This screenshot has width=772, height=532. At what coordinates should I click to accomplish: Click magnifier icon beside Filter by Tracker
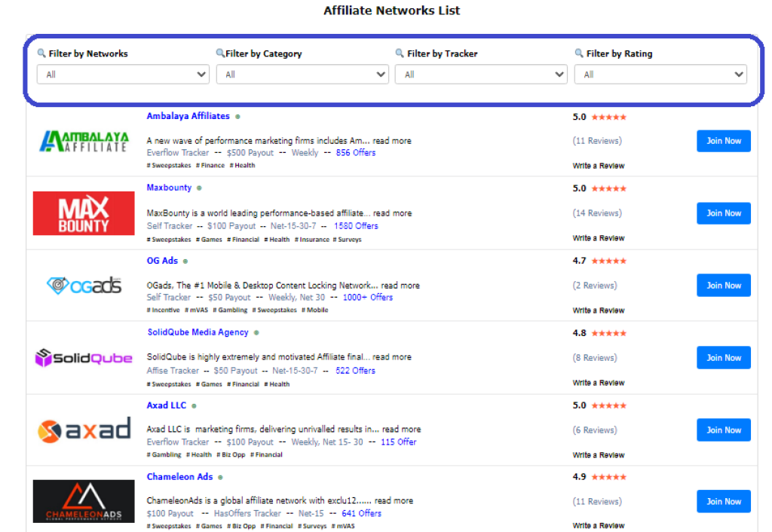(x=400, y=53)
